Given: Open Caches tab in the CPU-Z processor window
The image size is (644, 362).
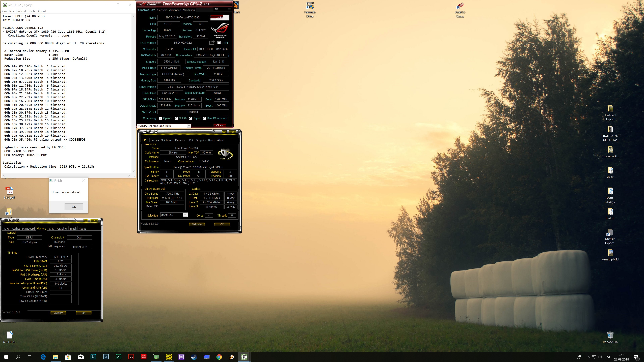Looking at the screenshot, I should 154,140.
